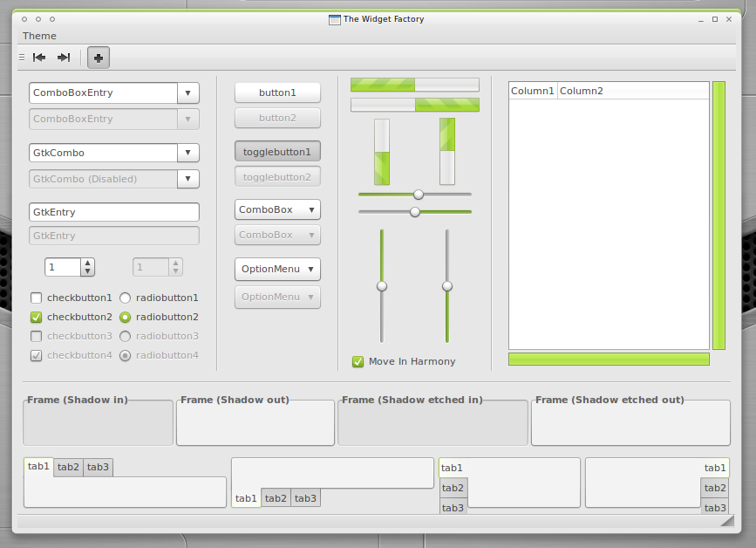Click the go-to-last toolbar arrow icon

(x=64, y=58)
